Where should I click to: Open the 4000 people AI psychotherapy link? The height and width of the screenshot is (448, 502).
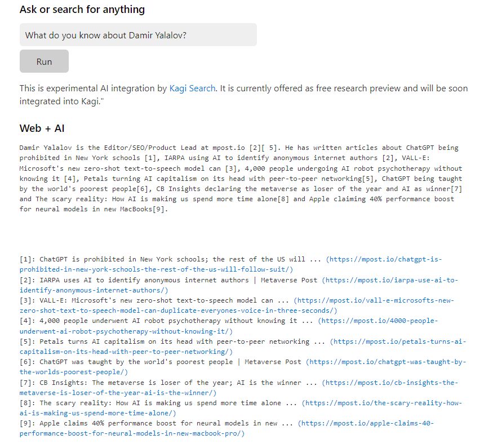(229, 326)
